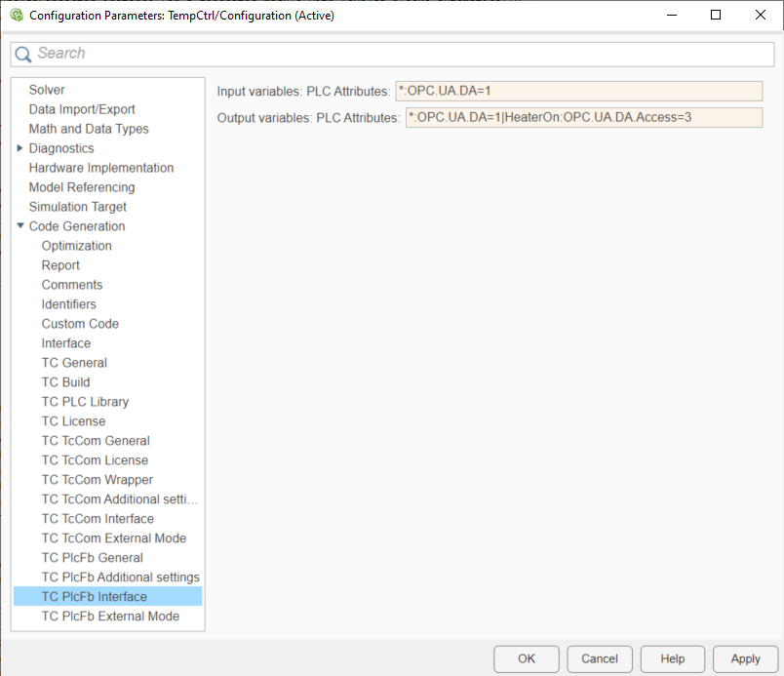The image size is (784, 676).
Task: Click in the Search field
Action: point(393,54)
